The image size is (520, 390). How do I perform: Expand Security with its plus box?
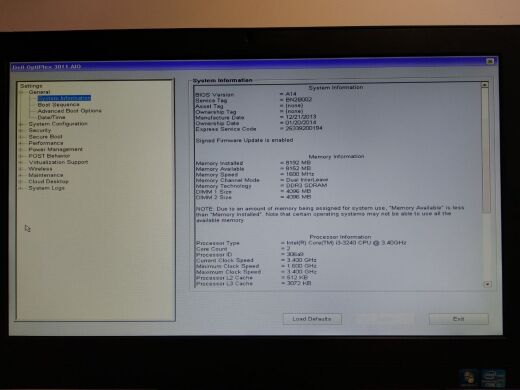(21, 130)
